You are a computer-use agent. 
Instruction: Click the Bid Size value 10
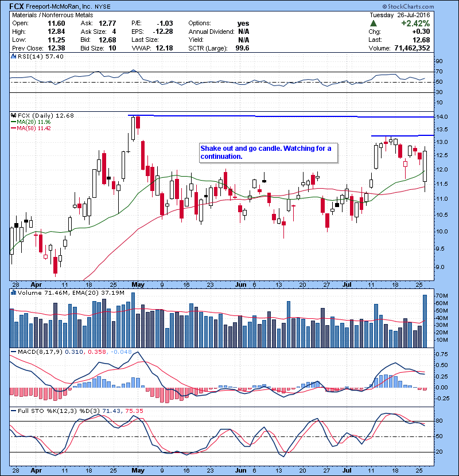click(112, 48)
